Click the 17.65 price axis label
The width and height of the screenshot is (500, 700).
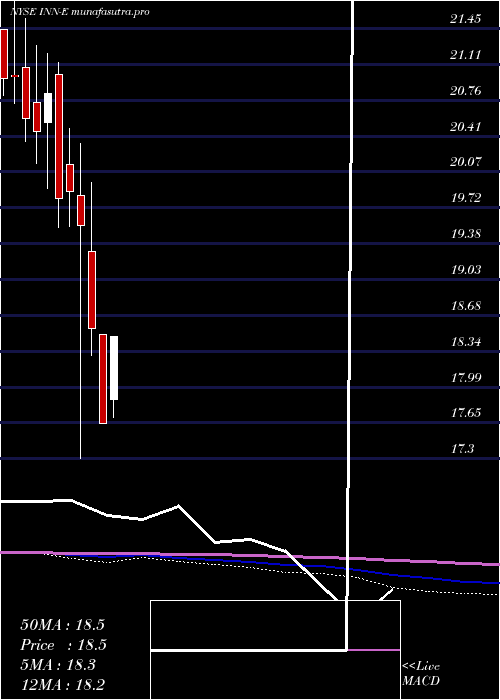(466, 413)
